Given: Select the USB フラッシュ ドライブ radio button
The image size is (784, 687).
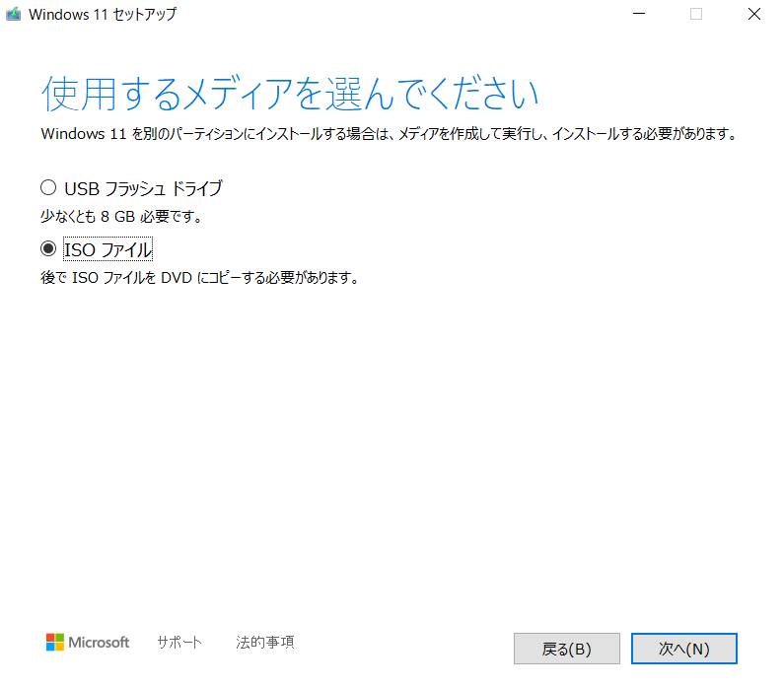Looking at the screenshot, I should tap(48, 188).
